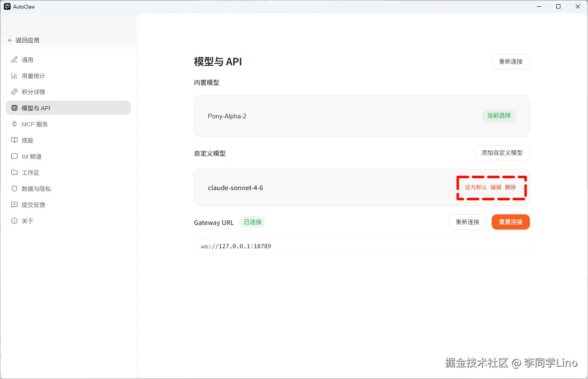The width and height of the screenshot is (588, 379).
Task: Click the coins icon for 积分详情
Action: [x=14, y=92]
